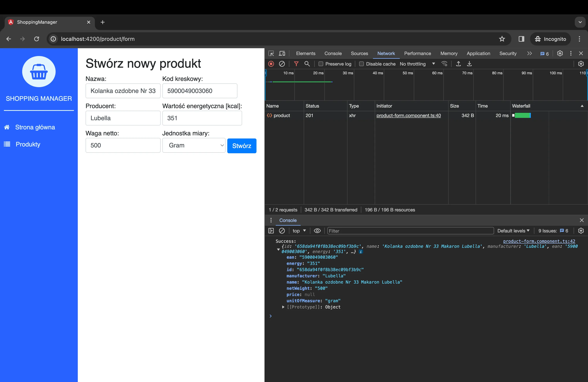Open product-form.component.ts:42 console source link

539,241
